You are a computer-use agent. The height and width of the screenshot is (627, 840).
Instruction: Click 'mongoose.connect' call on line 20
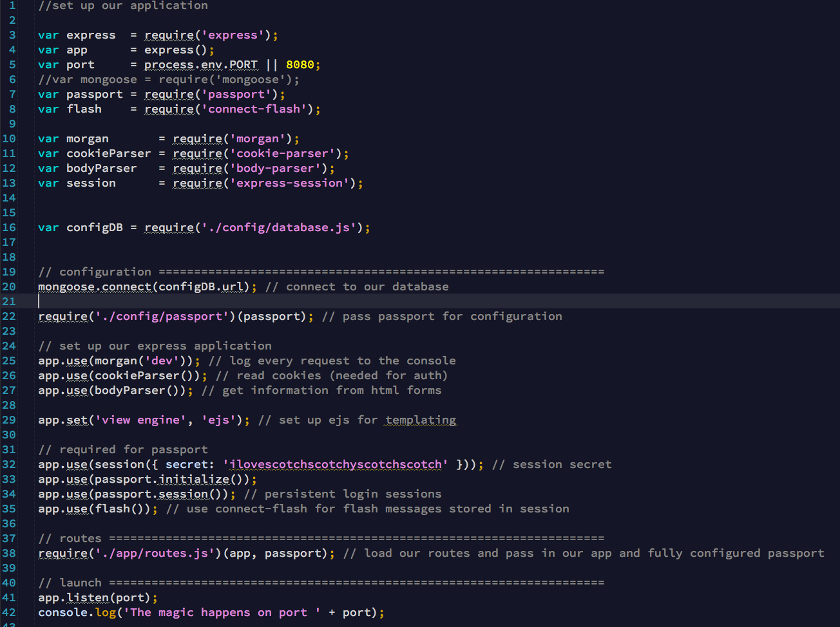[95, 286]
